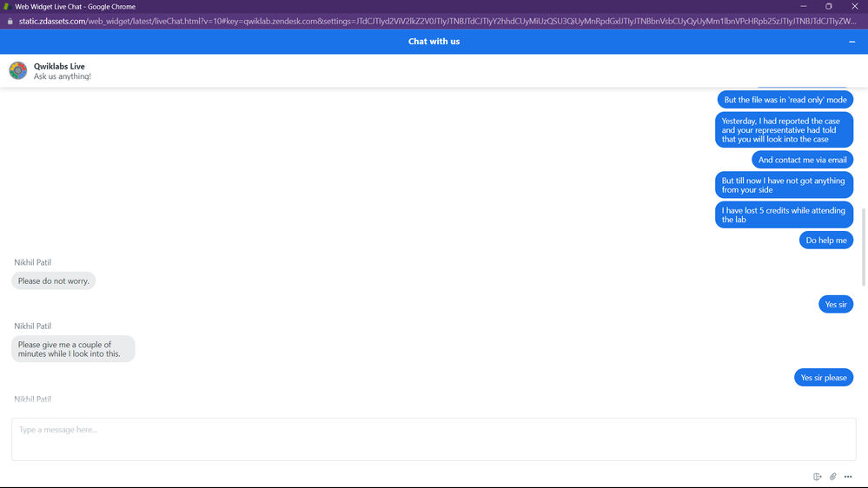Click the 'And contact me via email' message
Image resolution: width=868 pixels, height=488 pixels.
pyautogui.click(x=802, y=160)
